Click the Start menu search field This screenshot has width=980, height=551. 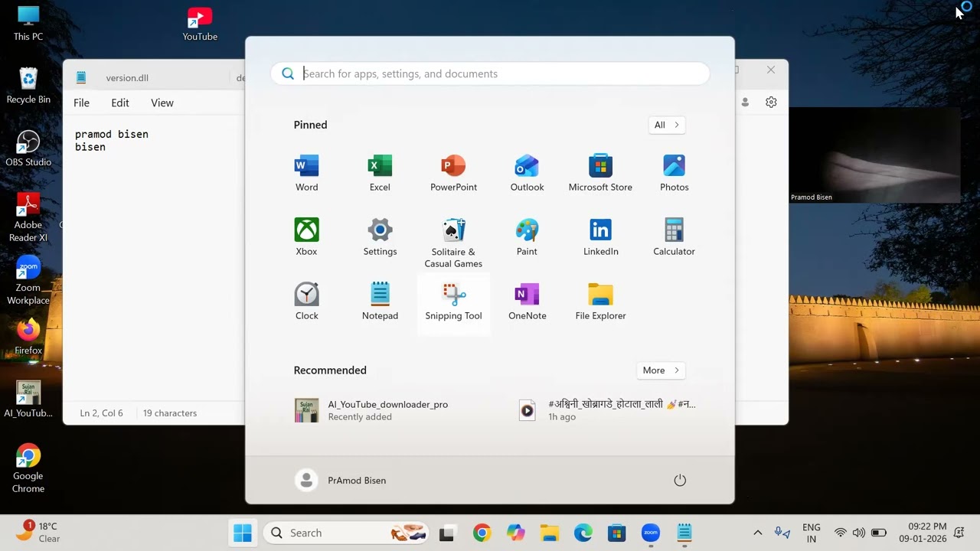click(490, 73)
